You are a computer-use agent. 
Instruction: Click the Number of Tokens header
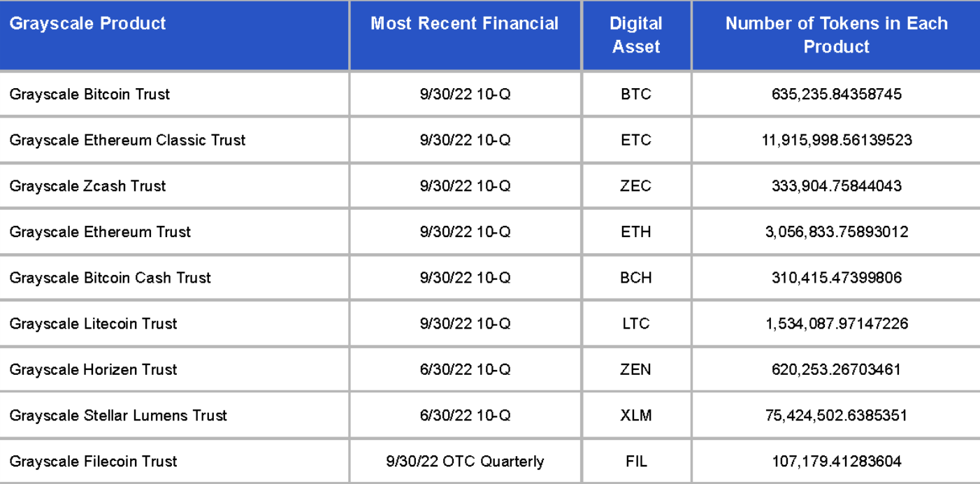click(836, 35)
